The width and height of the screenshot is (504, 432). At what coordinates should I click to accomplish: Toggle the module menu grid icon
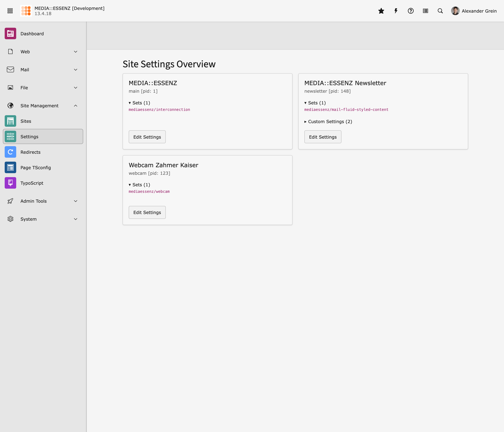coord(10,11)
